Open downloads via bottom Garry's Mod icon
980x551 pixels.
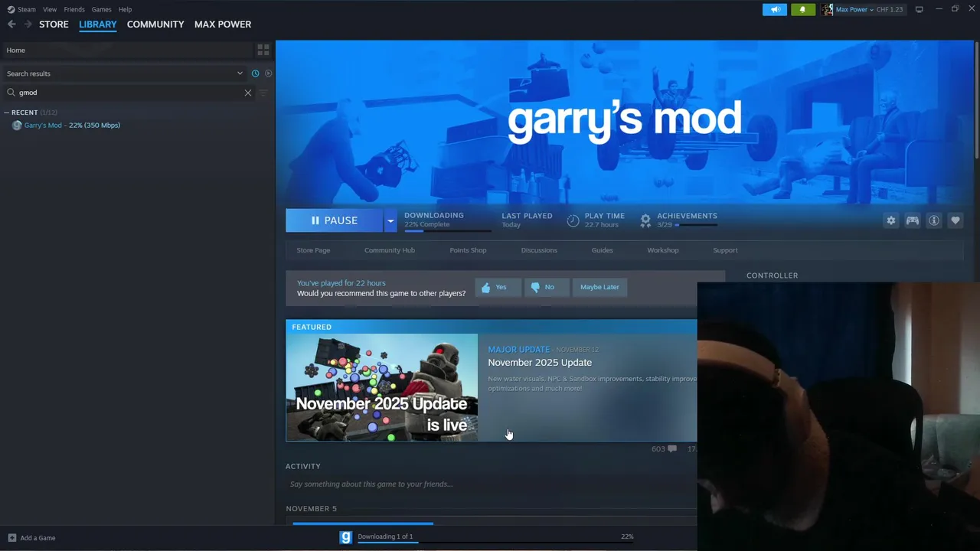tap(346, 537)
